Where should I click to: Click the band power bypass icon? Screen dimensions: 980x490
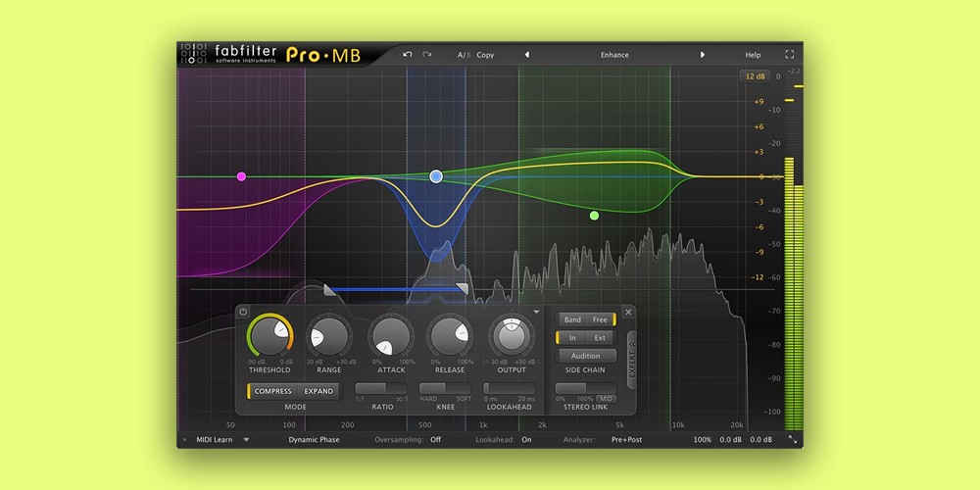(243, 312)
